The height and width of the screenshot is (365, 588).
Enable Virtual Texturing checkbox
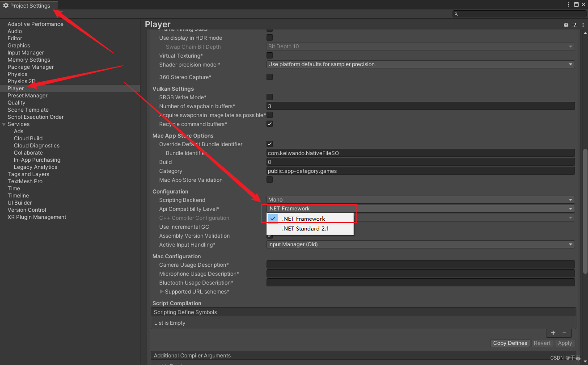(x=270, y=55)
